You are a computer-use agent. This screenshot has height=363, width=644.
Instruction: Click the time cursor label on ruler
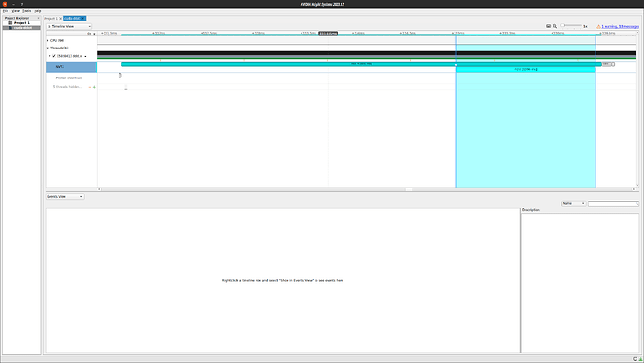pos(329,34)
